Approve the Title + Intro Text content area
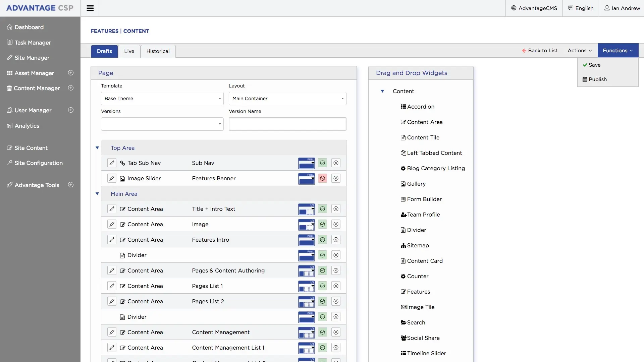Image resolution: width=644 pixels, height=362 pixels. [322, 209]
